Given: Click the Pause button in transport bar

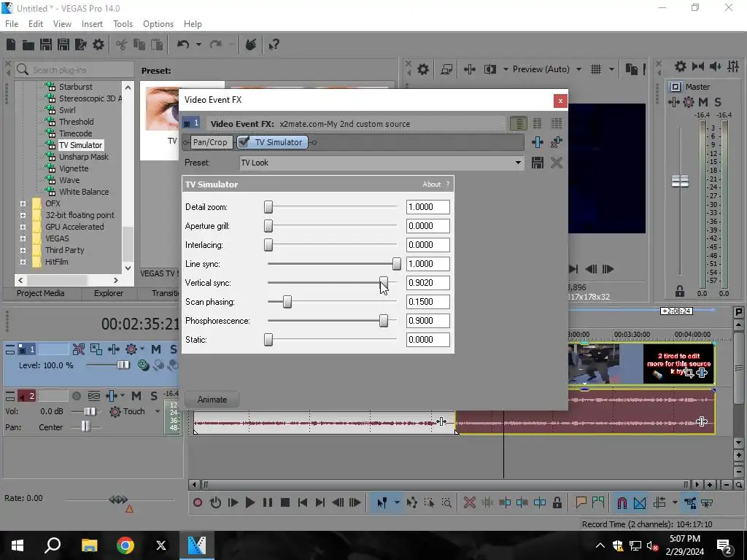Looking at the screenshot, I should point(268,502).
